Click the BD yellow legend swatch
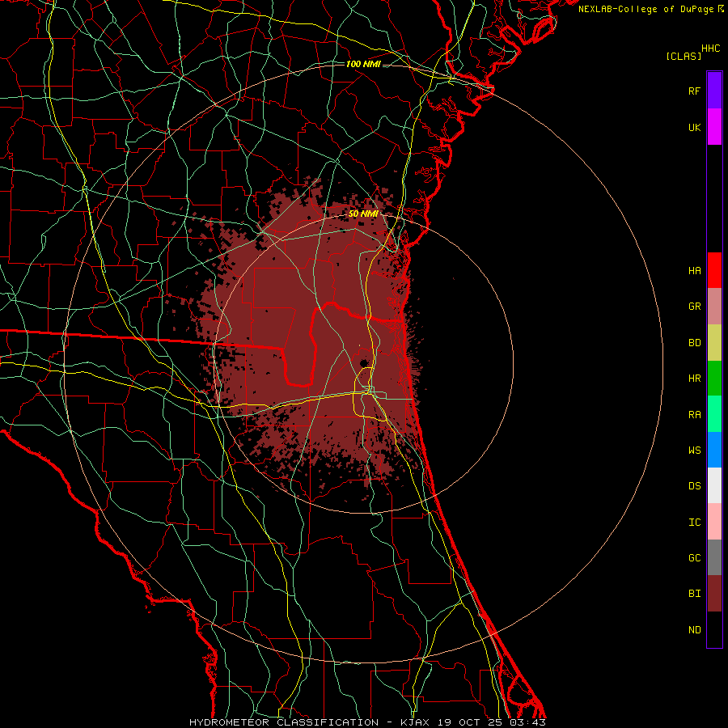Viewport: 728px width, 728px height. [714, 343]
